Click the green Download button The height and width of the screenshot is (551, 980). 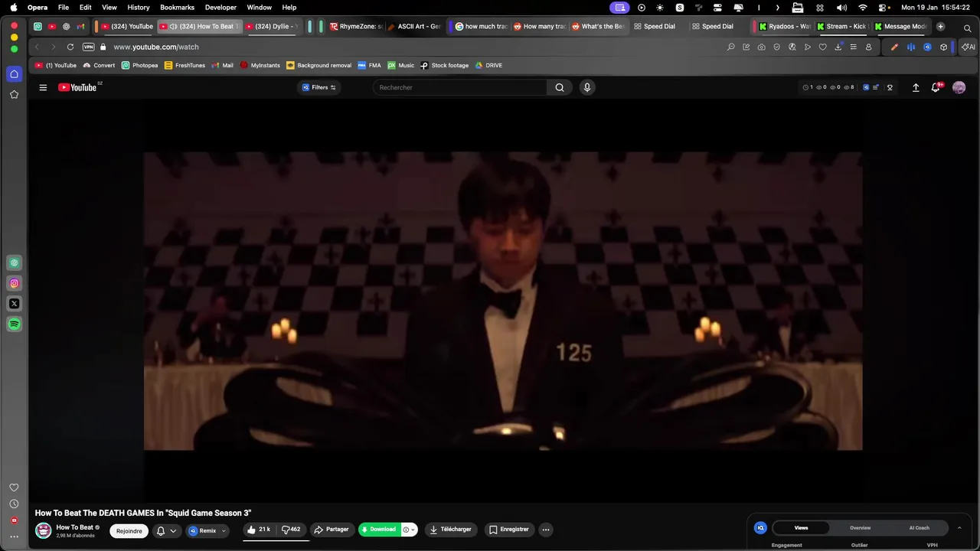tap(379, 530)
